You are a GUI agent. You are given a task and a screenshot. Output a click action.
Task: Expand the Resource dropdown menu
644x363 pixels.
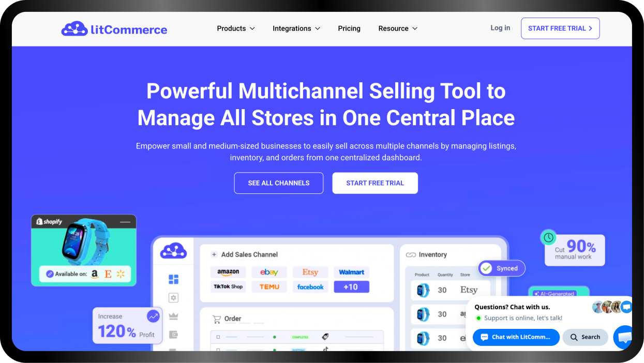398,28
